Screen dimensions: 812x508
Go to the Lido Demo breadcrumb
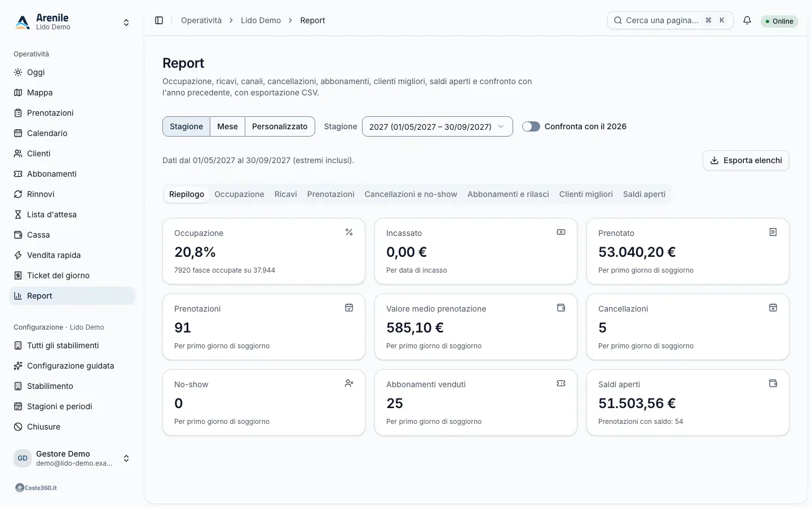coord(261,20)
